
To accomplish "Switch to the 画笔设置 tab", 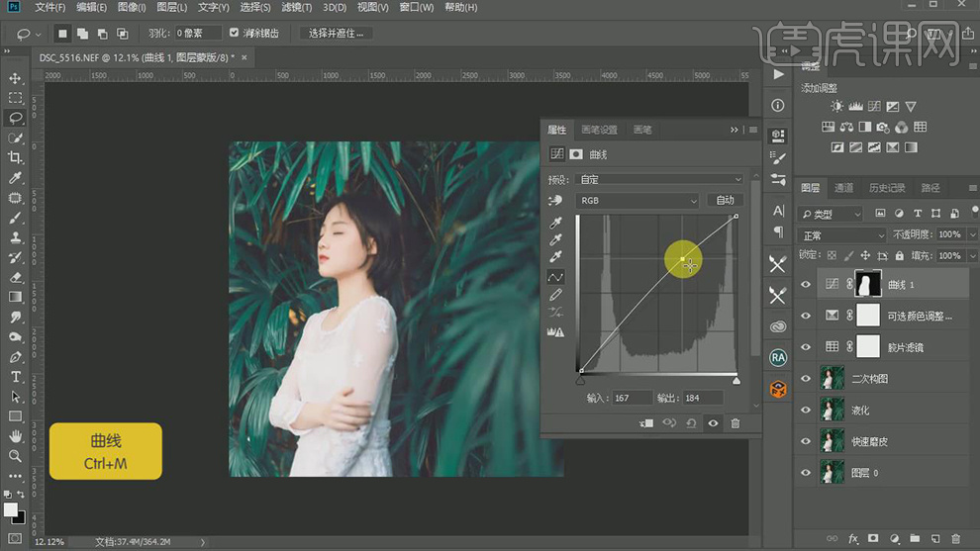I will [599, 130].
